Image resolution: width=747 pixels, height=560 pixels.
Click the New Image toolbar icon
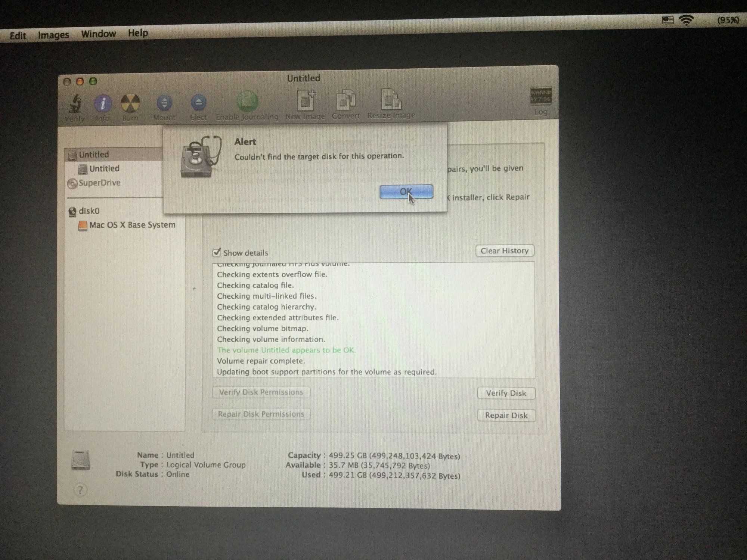[x=306, y=101]
